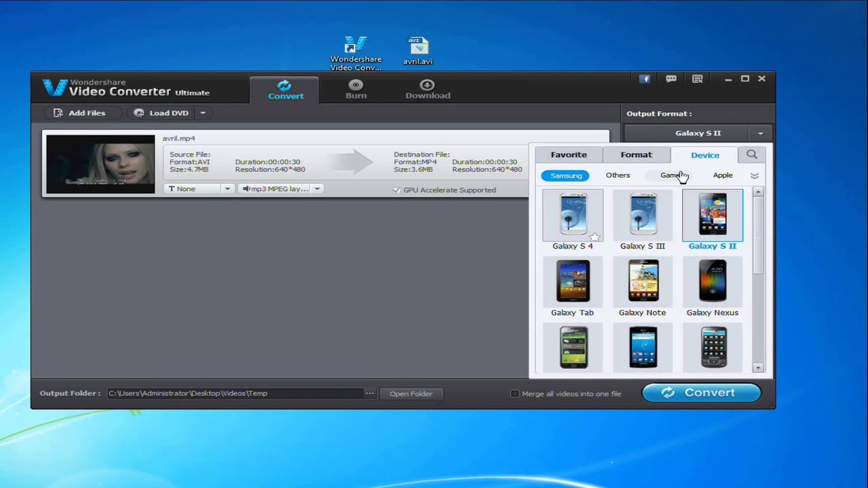Select the avril.avi desktop file icon
868x488 pixels.
418,51
